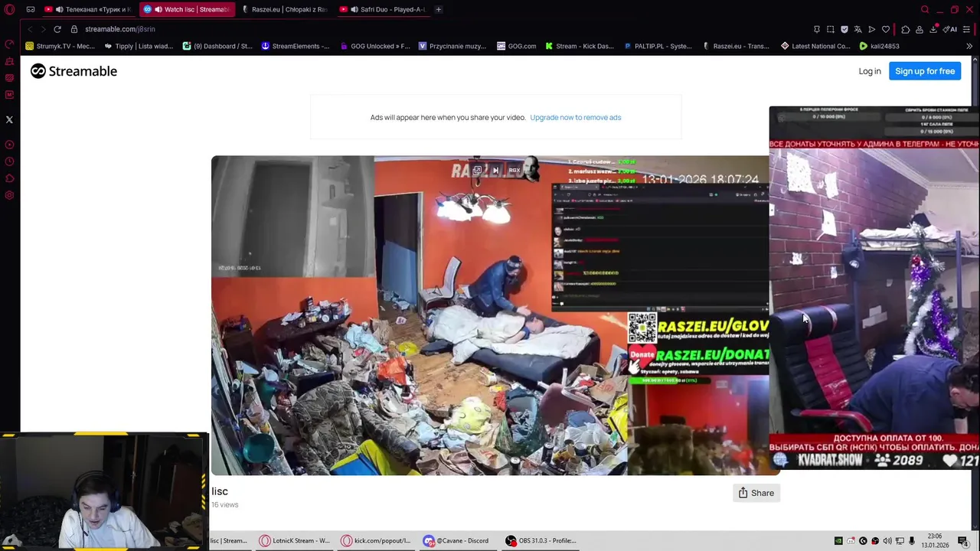The height and width of the screenshot is (551, 980).
Task: Open the Opera menu logo
Action: (x=9, y=9)
